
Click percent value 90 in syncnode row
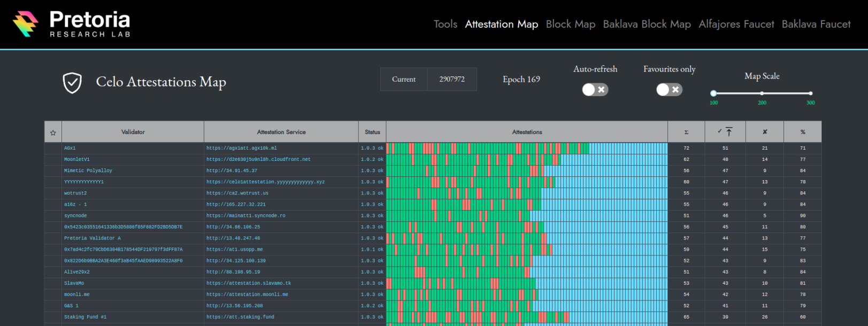803,215
